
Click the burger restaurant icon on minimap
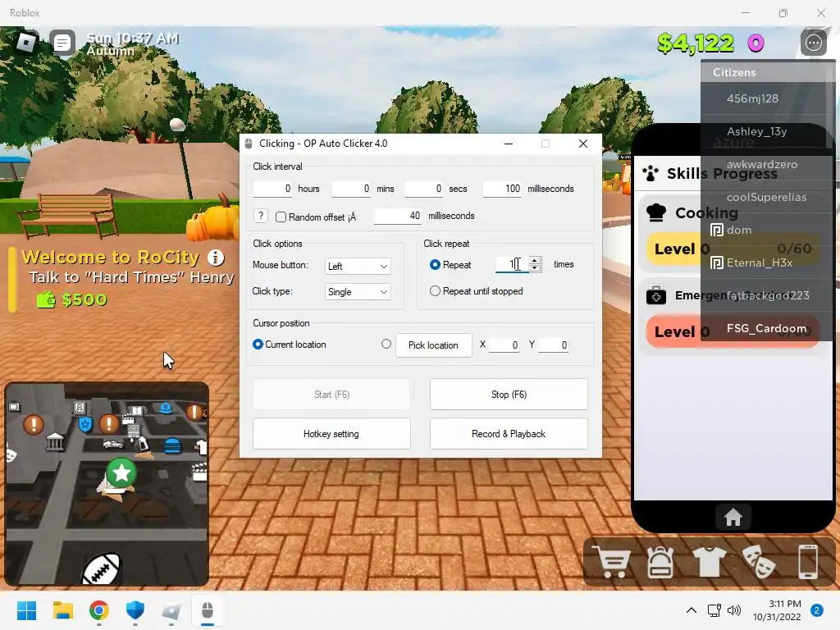click(172, 445)
